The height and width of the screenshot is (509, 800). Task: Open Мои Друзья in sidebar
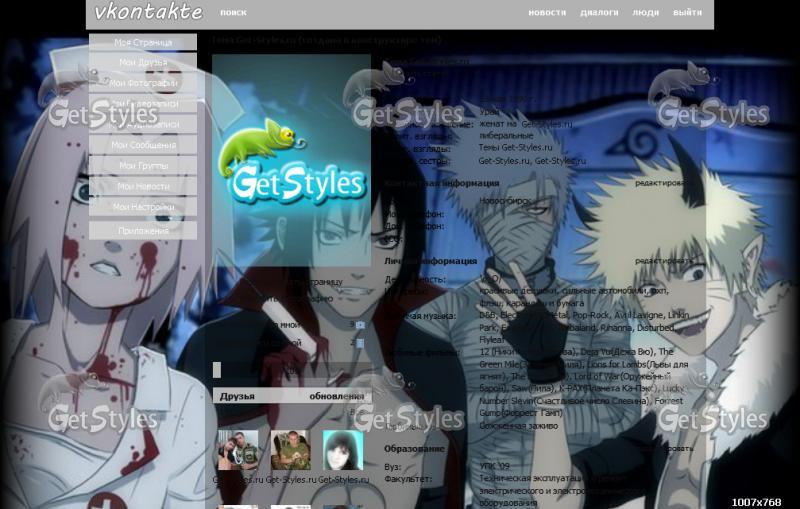tap(143, 62)
